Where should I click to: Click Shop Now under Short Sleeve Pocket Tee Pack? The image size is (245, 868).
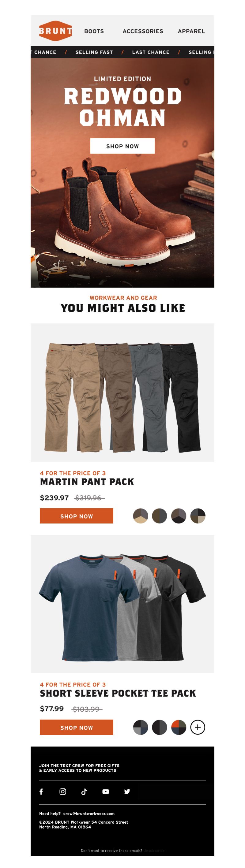(77, 727)
